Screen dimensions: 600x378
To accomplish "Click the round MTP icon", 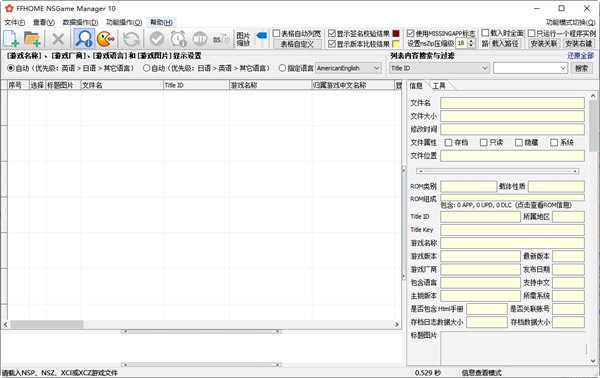I will (200, 39).
